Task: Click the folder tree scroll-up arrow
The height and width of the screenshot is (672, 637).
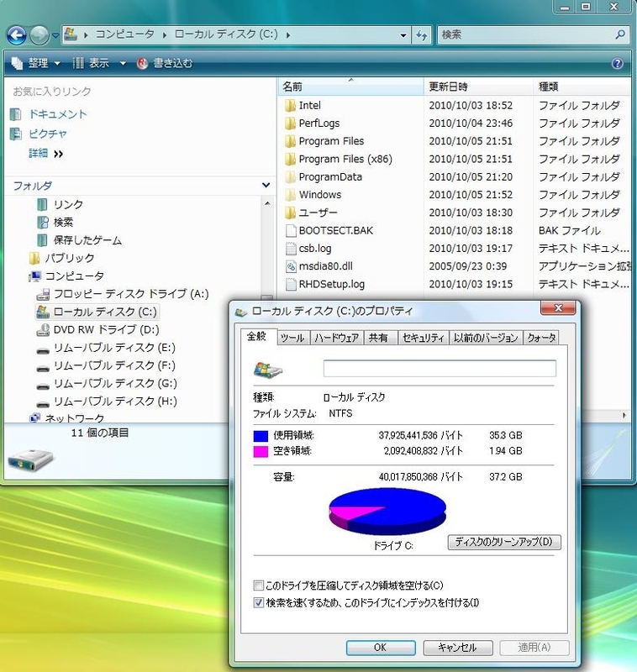Action: click(x=267, y=203)
